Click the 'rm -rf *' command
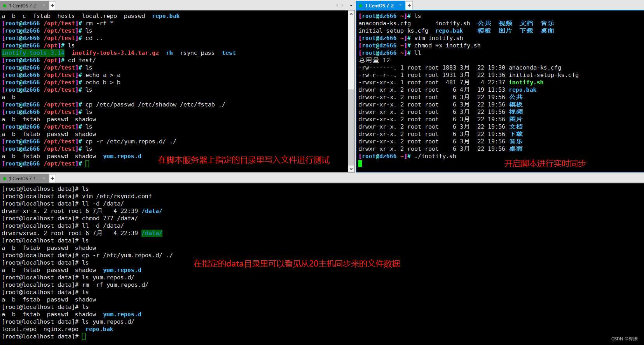The image size is (644, 345). 99,23
